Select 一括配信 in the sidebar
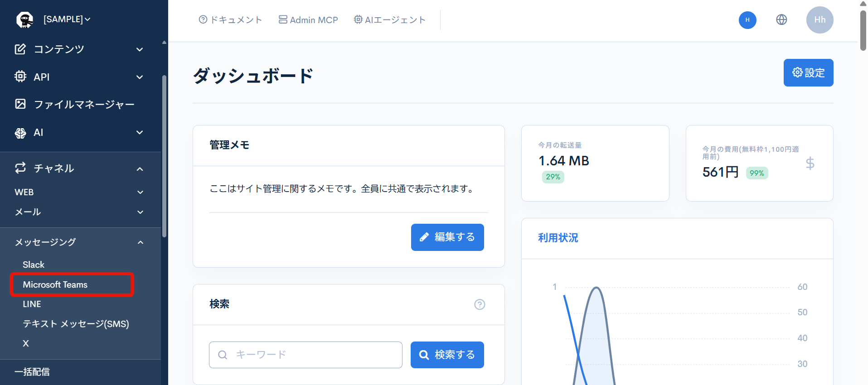 tap(32, 372)
